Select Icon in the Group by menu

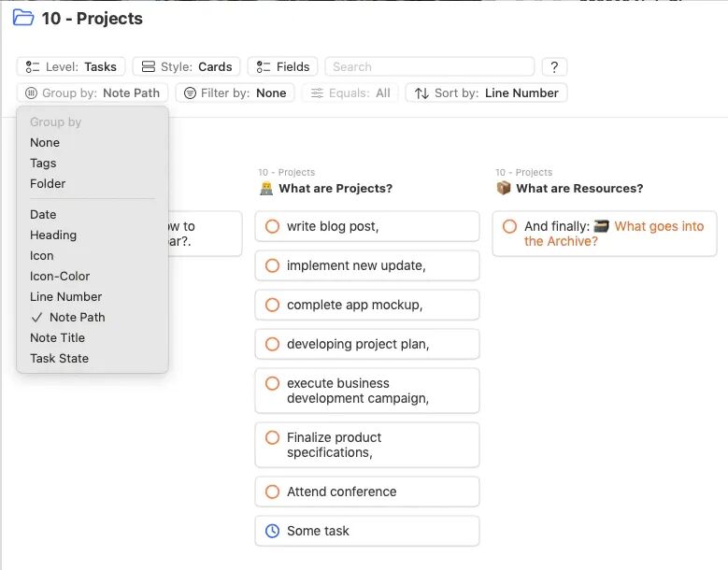(92, 255)
